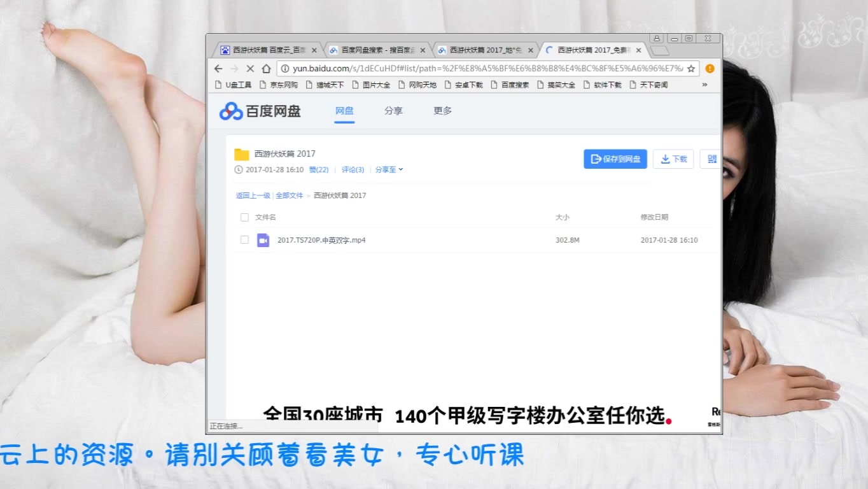868x489 pixels.
Task: Select the checkbox next to 文件名 header
Action: tap(244, 217)
